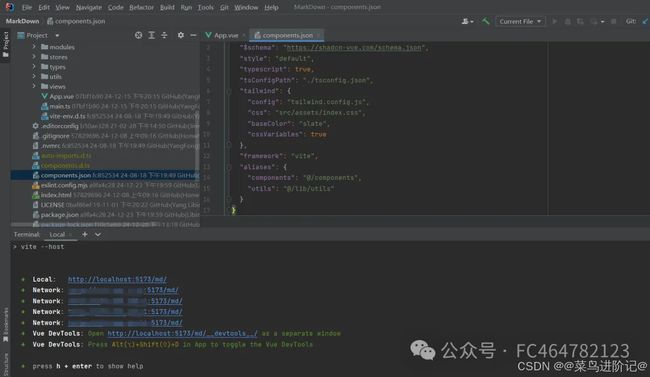Open the Structure side tab
Screen dimensions: 650x377
(5, 364)
